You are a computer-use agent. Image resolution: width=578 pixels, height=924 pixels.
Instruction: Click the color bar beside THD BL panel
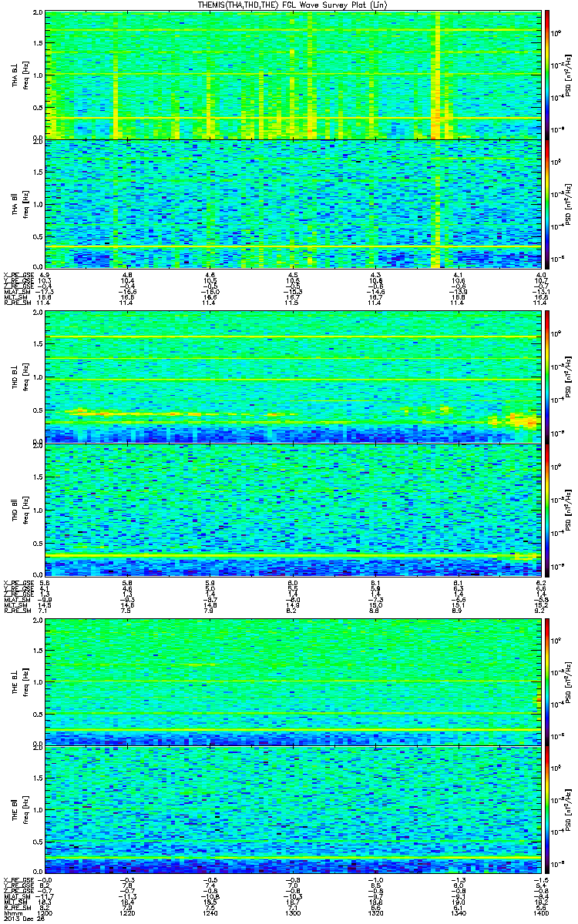pyautogui.click(x=547, y=377)
